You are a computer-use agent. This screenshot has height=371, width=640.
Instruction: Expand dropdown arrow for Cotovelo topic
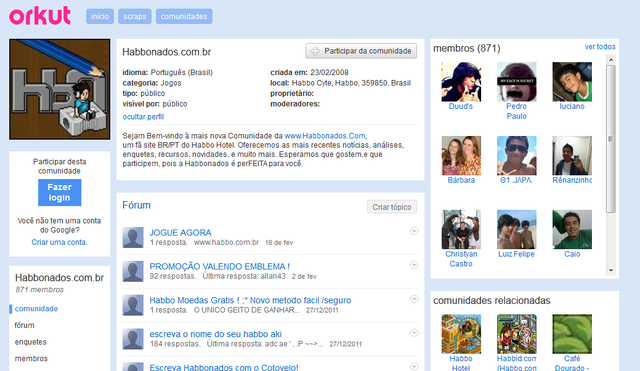pyautogui.click(x=414, y=366)
